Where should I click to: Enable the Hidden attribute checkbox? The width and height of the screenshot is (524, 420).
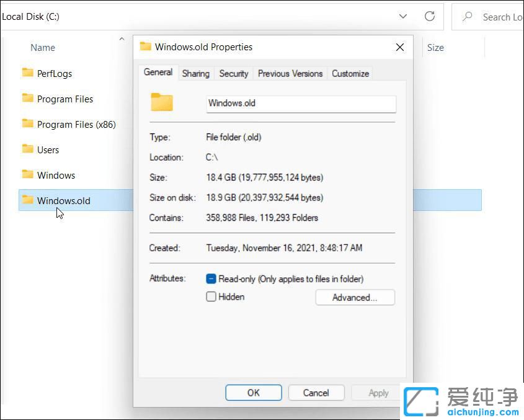tap(211, 297)
